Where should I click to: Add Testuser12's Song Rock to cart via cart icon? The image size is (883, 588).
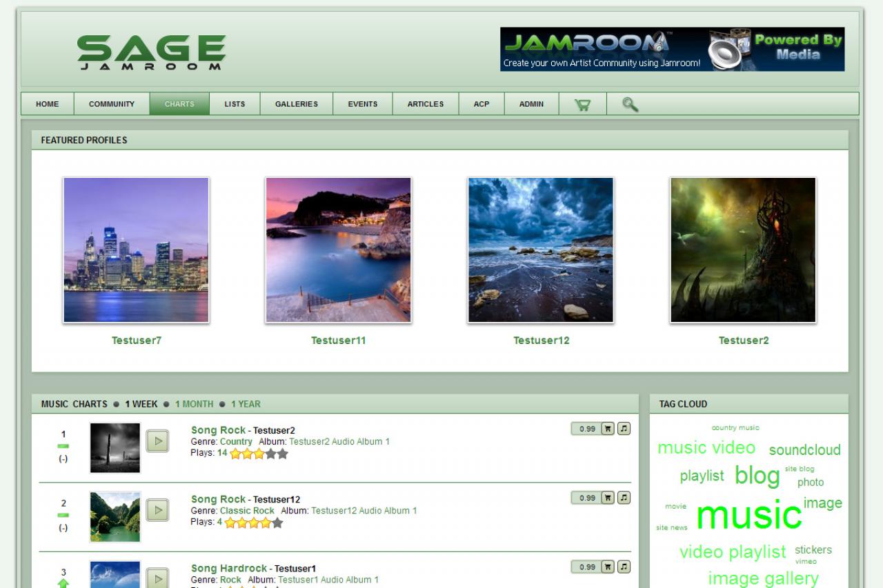click(608, 498)
